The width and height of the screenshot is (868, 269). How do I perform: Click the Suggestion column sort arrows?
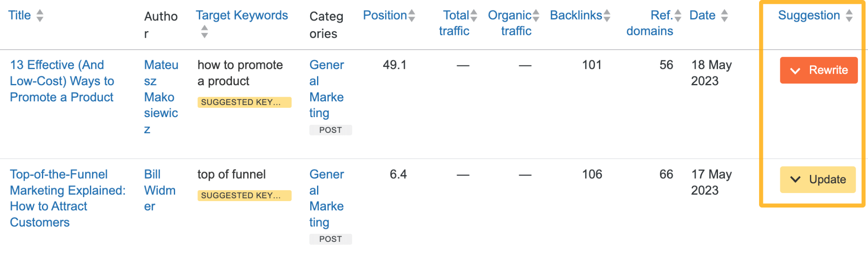(849, 16)
